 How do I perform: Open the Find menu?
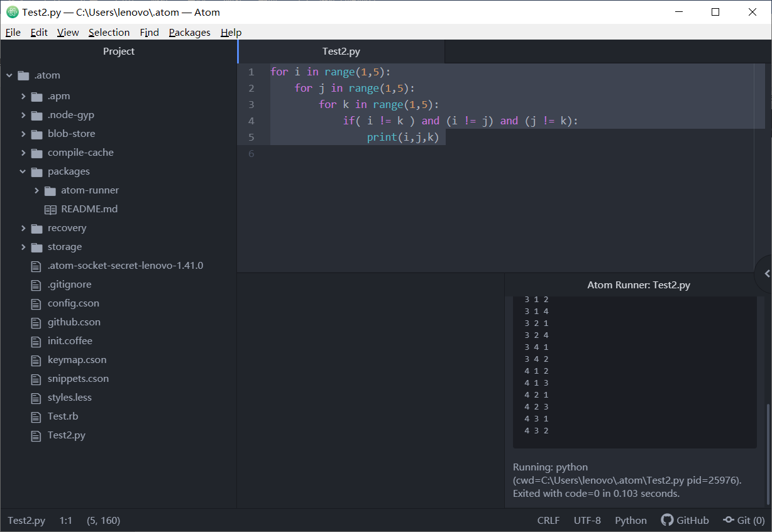(x=149, y=32)
